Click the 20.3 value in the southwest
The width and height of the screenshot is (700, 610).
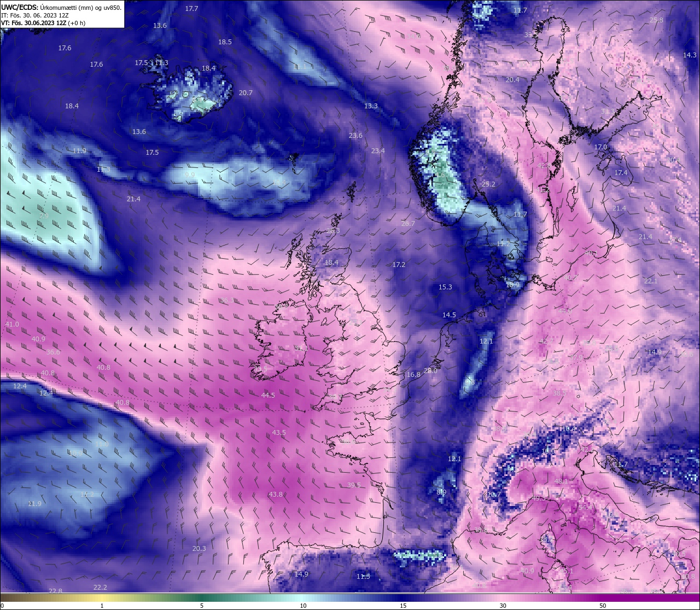199,549
